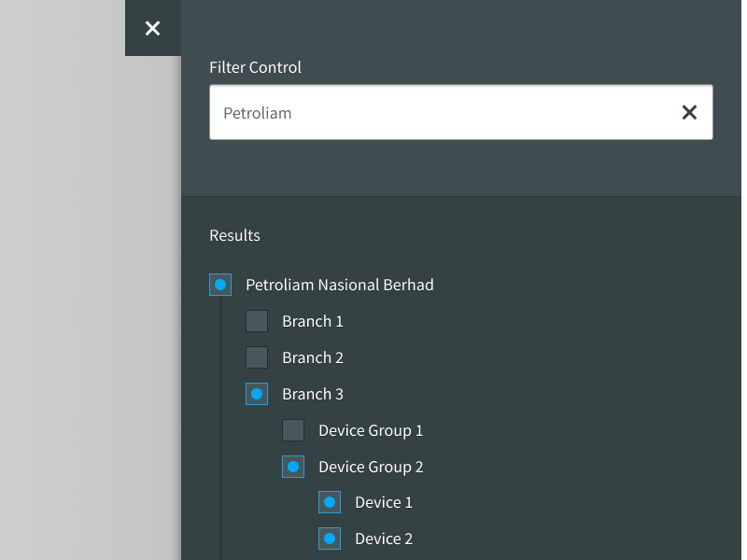The image size is (747, 560).
Task: Check the Branch 2 box
Action: [257, 357]
